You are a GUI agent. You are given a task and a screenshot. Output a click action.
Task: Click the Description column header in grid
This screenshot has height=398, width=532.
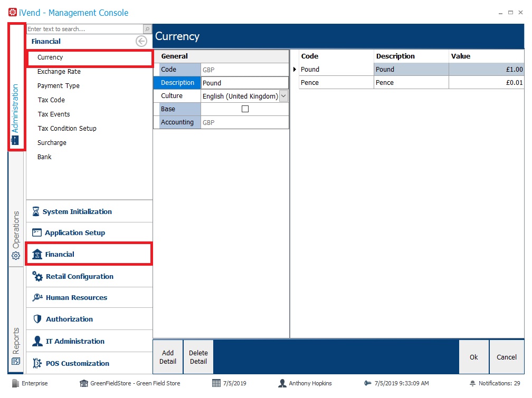click(411, 56)
